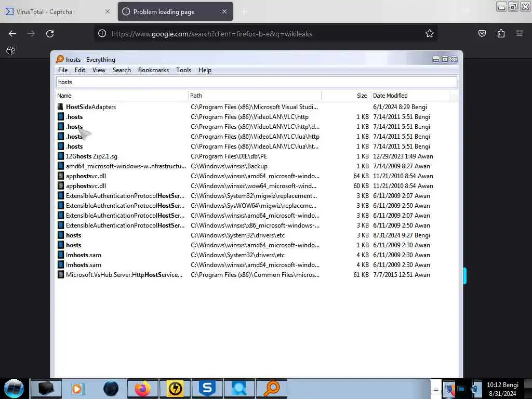The height and width of the screenshot is (399, 532).
Task: Open the dark globe taskbar application
Action: click(111, 389)
